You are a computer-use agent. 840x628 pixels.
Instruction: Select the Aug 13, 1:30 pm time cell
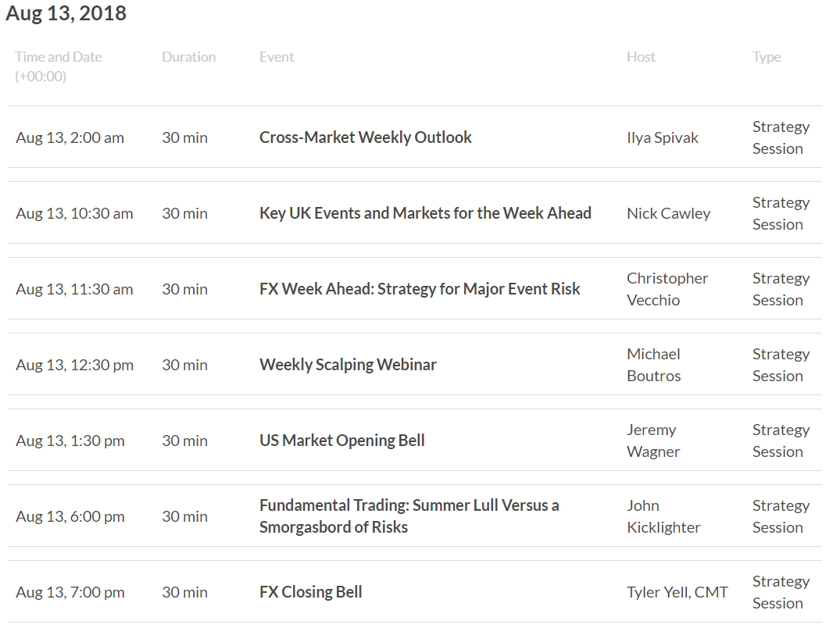70,441
